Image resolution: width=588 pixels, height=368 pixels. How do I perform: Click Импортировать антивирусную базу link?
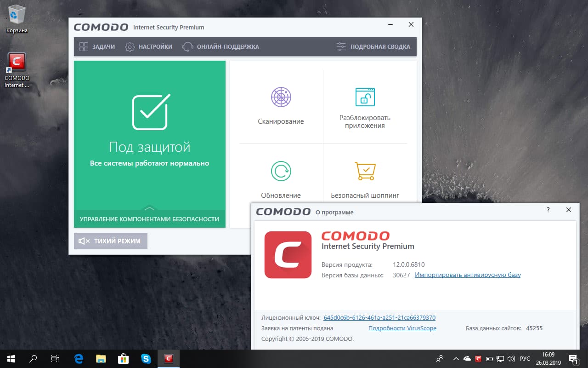468,275
